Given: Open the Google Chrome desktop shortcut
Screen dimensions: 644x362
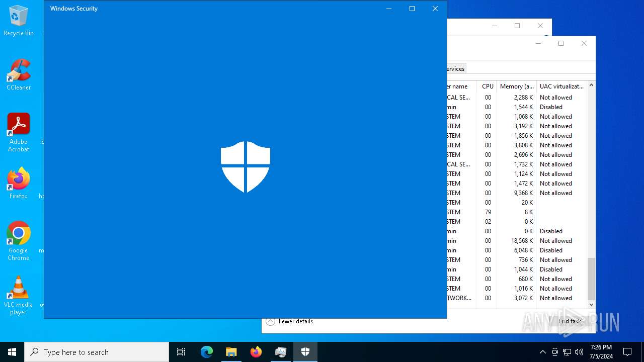Looking at the screenshot, I should (x=19, y=241).
